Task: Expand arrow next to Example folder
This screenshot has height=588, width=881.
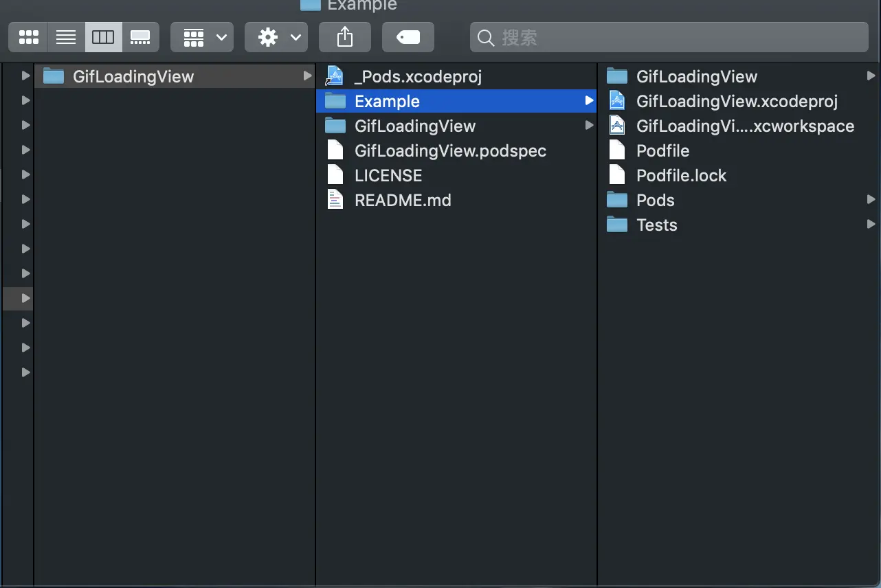Action: pyautogui.click(x=589, y=101)
